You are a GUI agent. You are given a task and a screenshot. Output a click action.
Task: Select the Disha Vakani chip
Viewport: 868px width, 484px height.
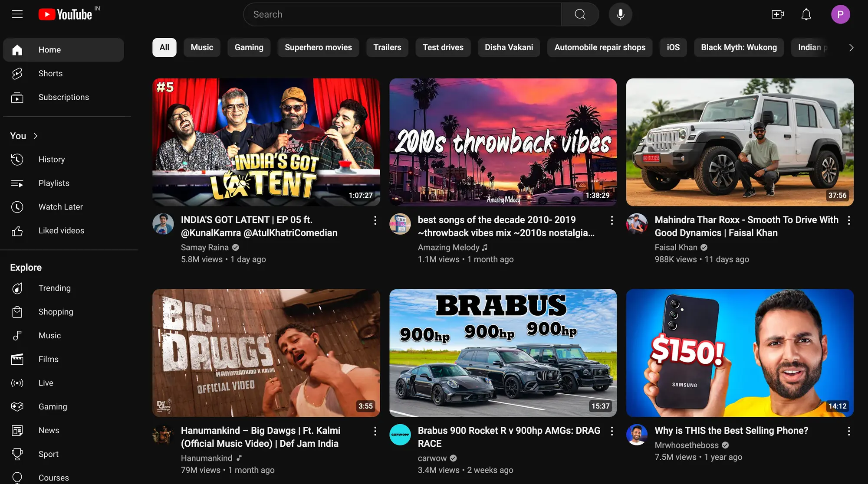(509, 47)
